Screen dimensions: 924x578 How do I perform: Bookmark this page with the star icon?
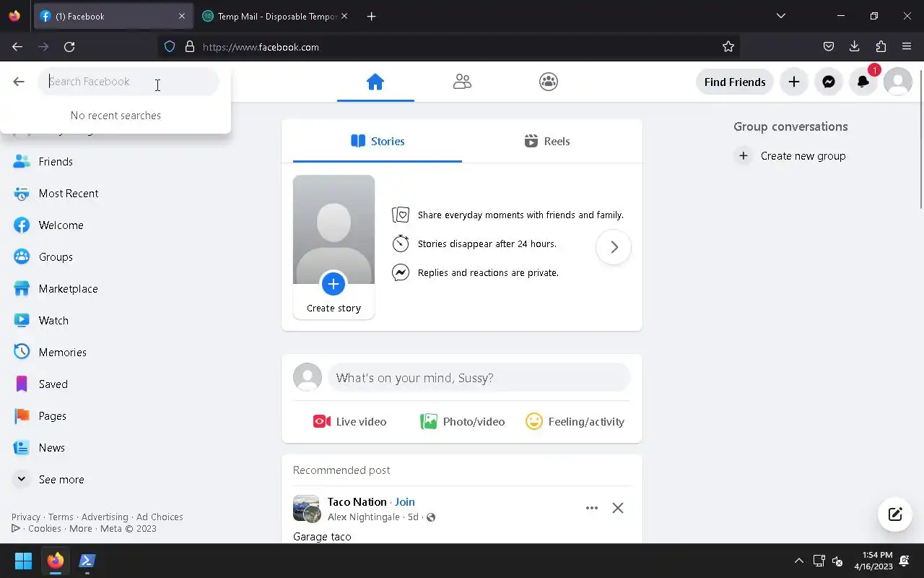pos(728,47)
